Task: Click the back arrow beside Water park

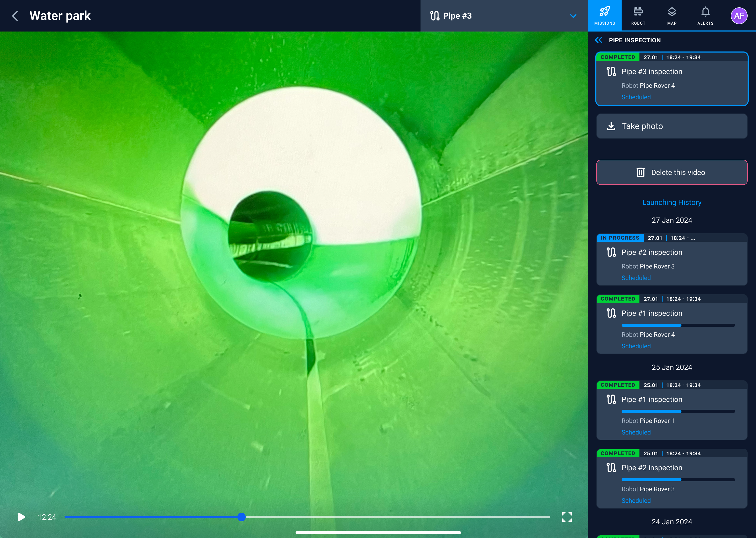Action: tap(15, 15)
